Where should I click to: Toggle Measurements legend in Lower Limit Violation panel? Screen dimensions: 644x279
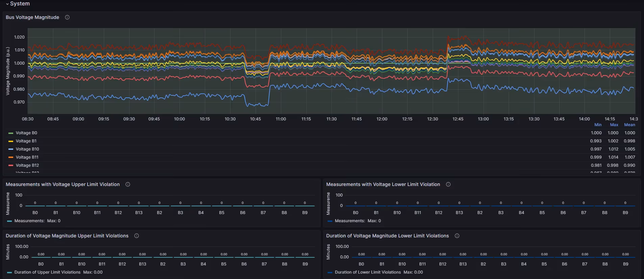pyautogui.click(x=350, y=221)
